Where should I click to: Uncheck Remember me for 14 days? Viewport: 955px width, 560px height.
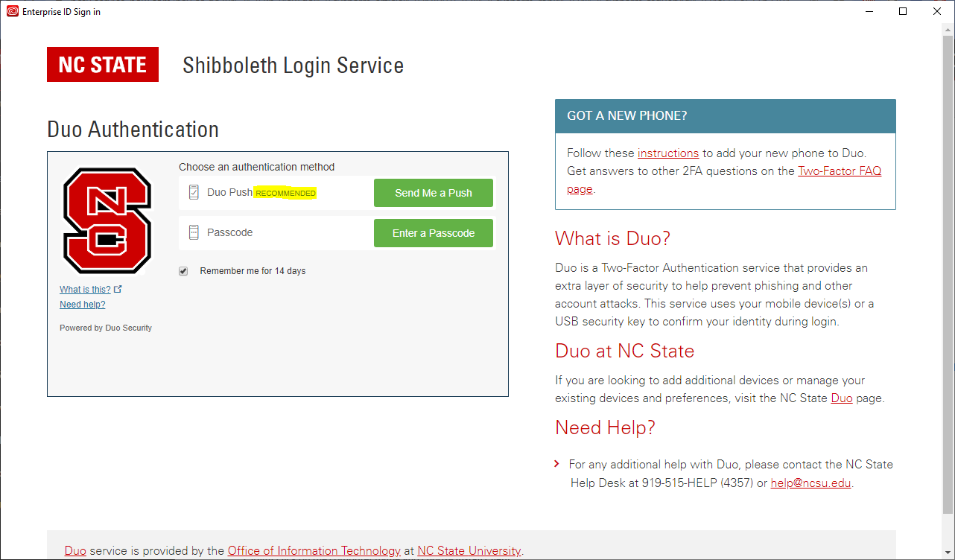pyautogui.click(x=183, y=270)
